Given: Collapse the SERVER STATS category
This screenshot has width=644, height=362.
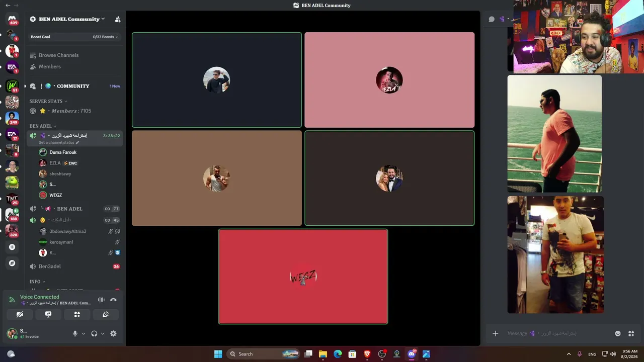Looking at the screenshot, I should 48,101.
